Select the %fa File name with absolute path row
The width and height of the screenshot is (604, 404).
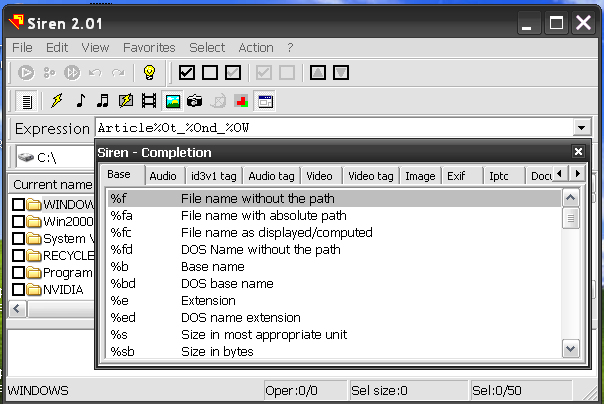[334, 216]
